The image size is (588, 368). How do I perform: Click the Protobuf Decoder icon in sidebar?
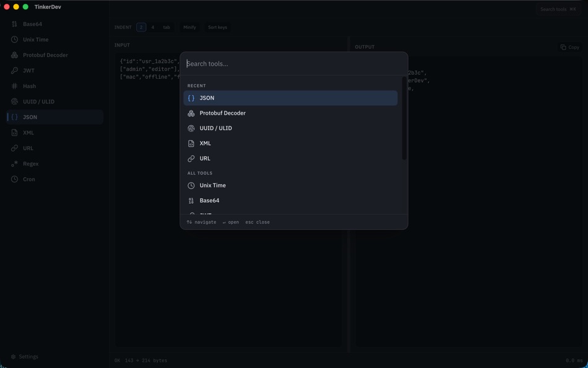pos(14,55)
